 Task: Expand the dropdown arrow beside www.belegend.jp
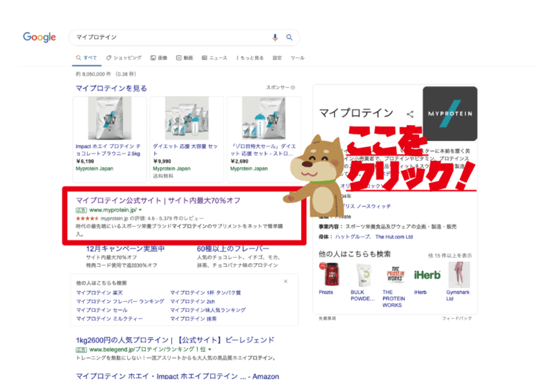tap(210, 350)
